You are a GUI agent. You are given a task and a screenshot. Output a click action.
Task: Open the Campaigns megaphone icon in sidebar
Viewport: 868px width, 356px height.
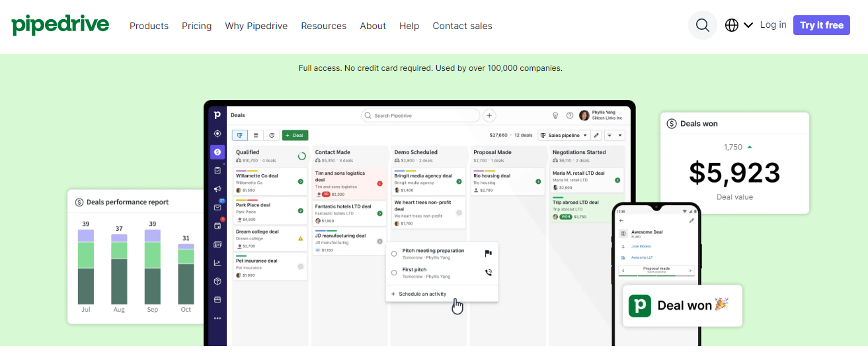pyautogui.click(x=217, y=189)
